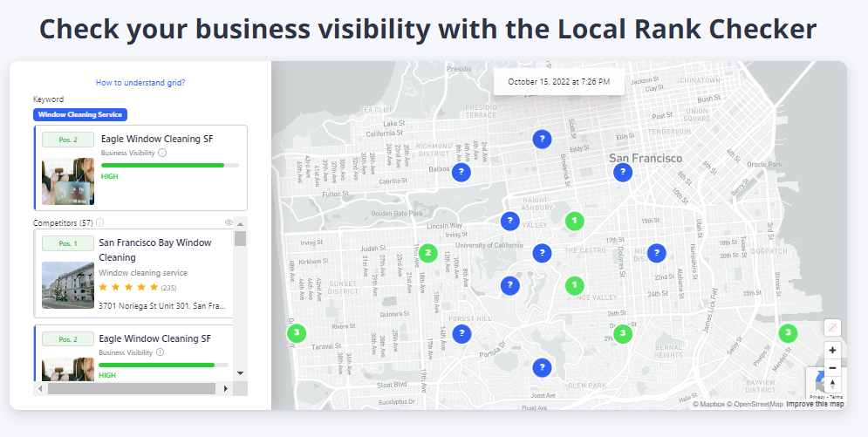Click the 'Keyword' label
Image resolution: width=868 pixels, height=437 pixels.
[48, 99]
